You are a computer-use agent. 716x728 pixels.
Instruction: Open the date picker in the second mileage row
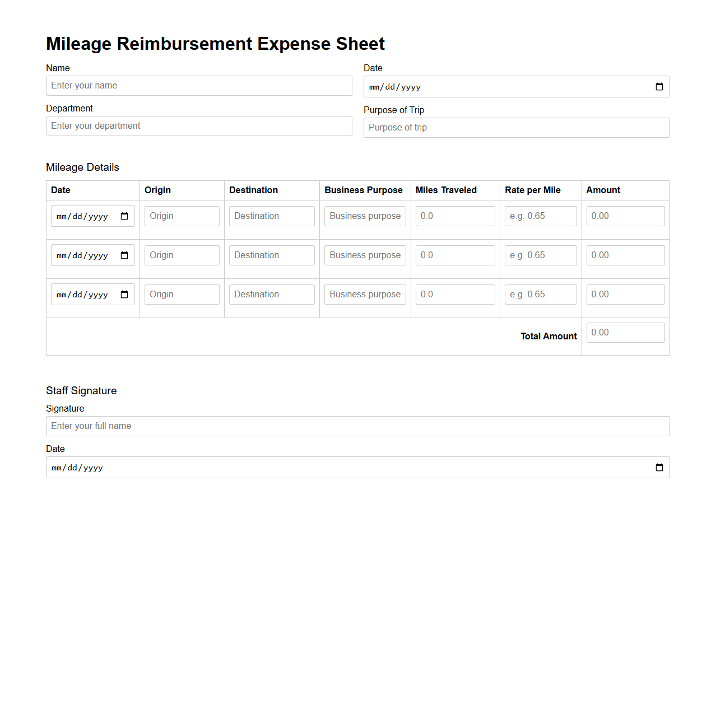tap(124, 255)
